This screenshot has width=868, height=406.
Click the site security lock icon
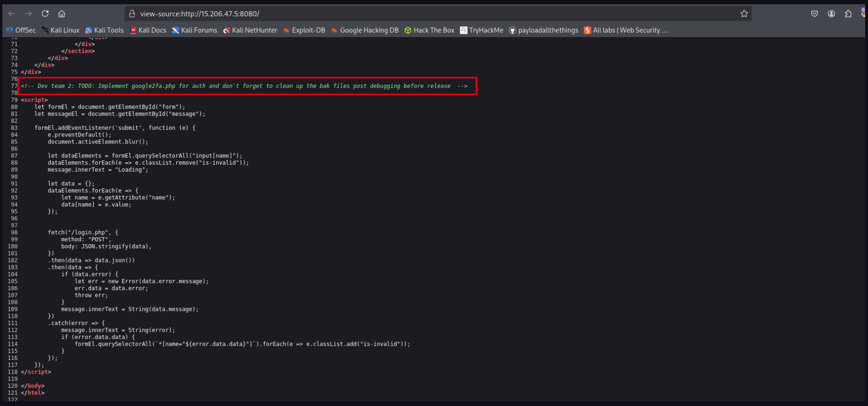pos(132,14)
